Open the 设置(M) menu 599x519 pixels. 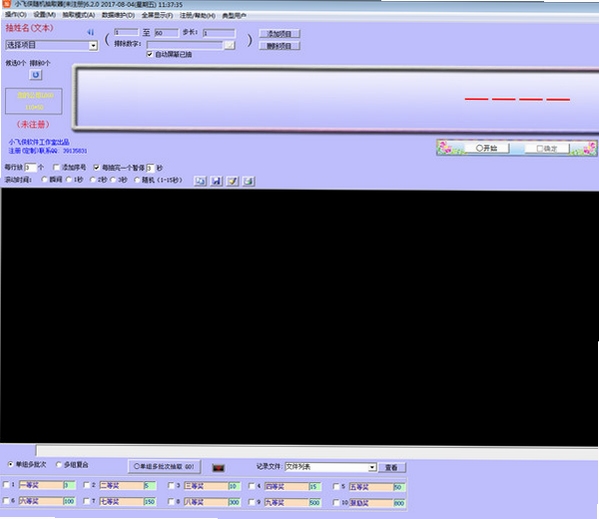click(x=44, y=15)
